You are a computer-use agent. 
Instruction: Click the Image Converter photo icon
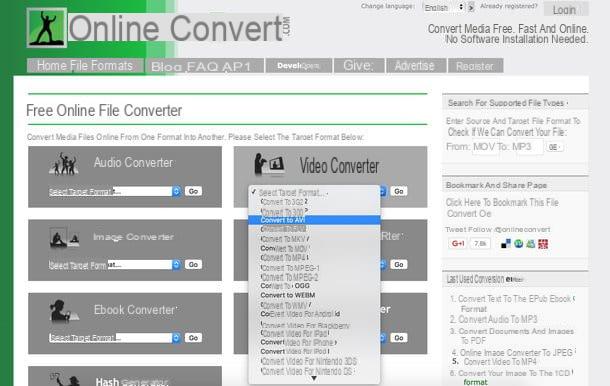65,237
